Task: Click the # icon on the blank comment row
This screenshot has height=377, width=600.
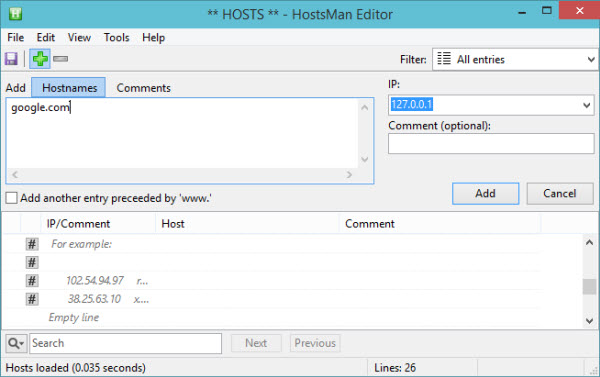Action: 32,262
